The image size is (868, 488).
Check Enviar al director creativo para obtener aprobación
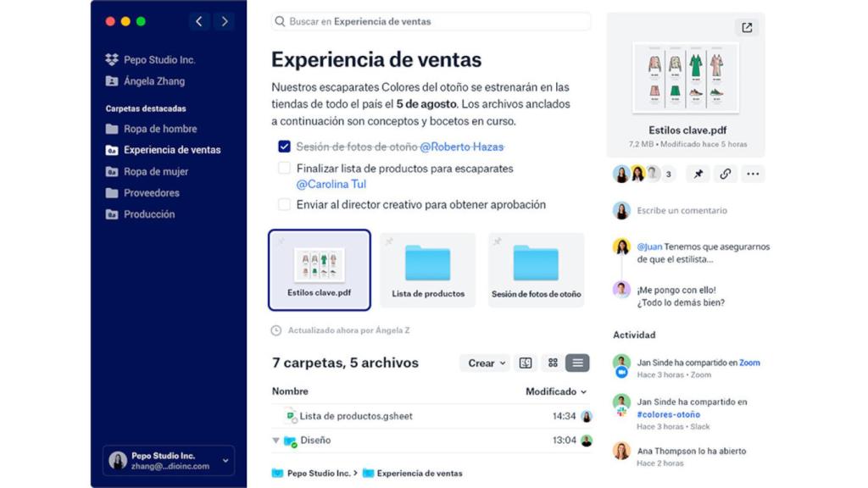click(286, 204)
